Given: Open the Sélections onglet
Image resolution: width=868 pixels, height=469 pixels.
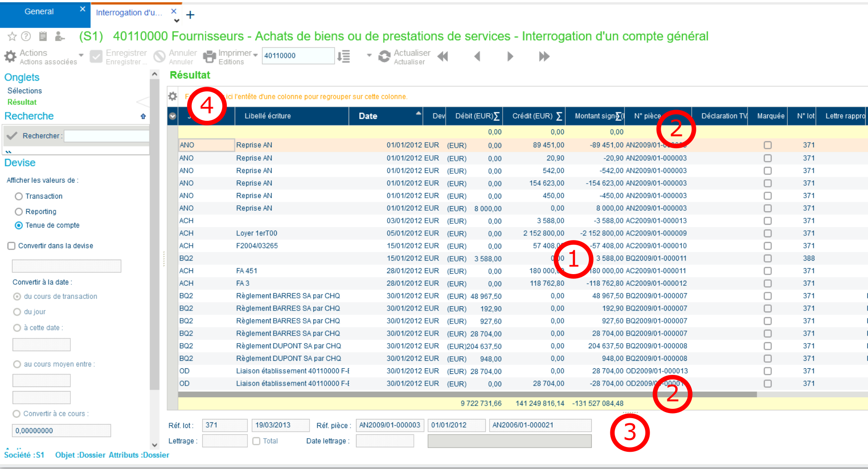Looking at the screenshot, I should click(x=25, y=91).
